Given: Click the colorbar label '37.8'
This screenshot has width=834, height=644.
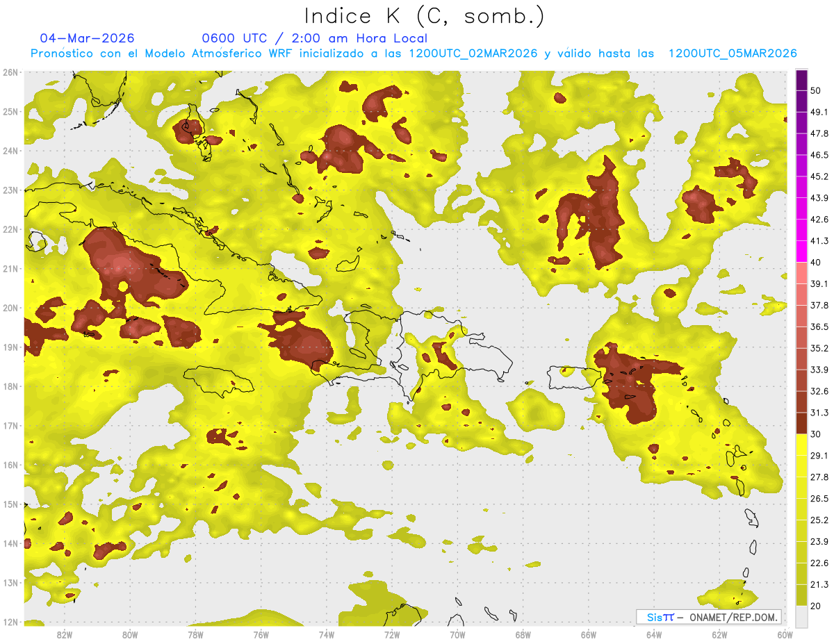Looking at the screenshot, I should 819,305.
